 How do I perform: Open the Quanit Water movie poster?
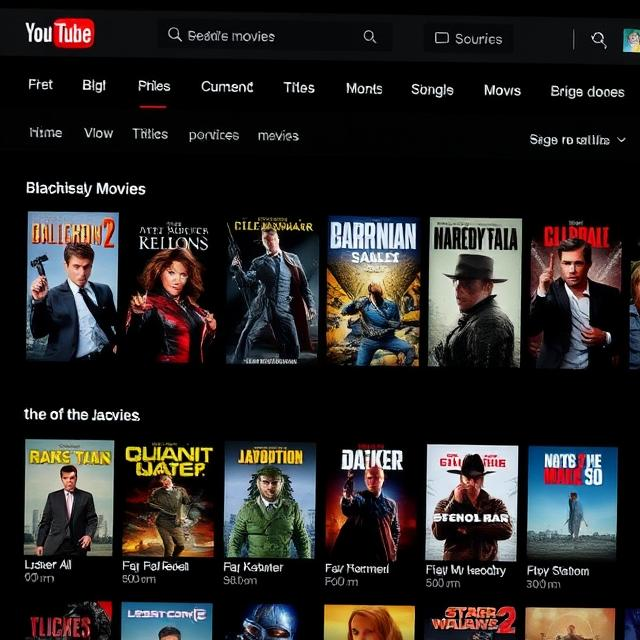click(x=168, y=499)
